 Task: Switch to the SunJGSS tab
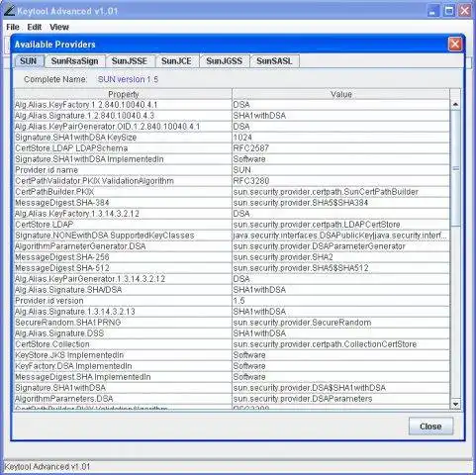click(225, 61)
